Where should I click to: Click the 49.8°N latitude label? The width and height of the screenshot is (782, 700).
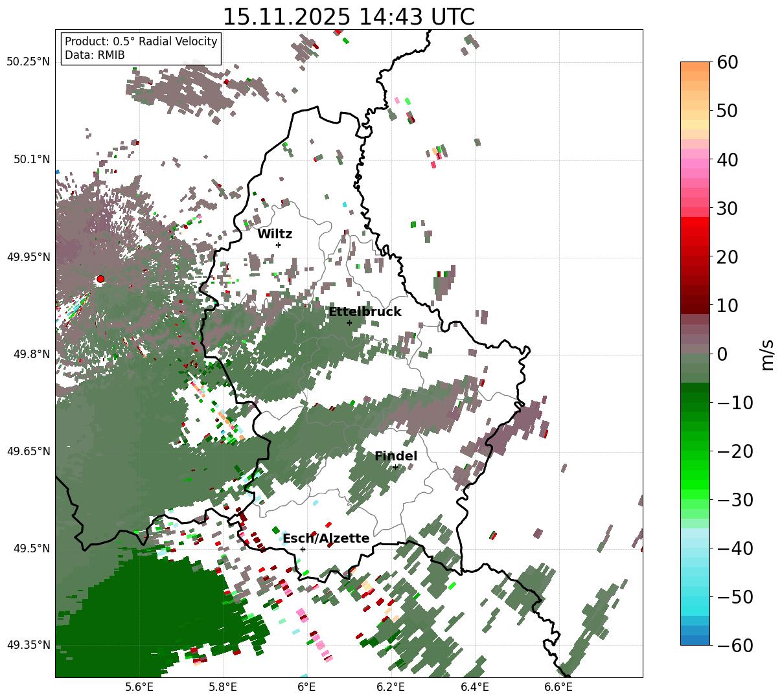coord(31,354)
